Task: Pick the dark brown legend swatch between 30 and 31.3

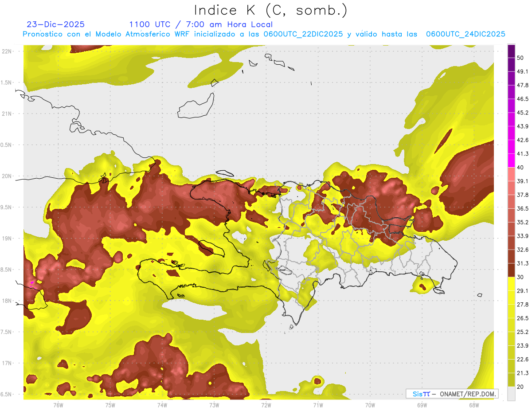Action: point(512,270)
